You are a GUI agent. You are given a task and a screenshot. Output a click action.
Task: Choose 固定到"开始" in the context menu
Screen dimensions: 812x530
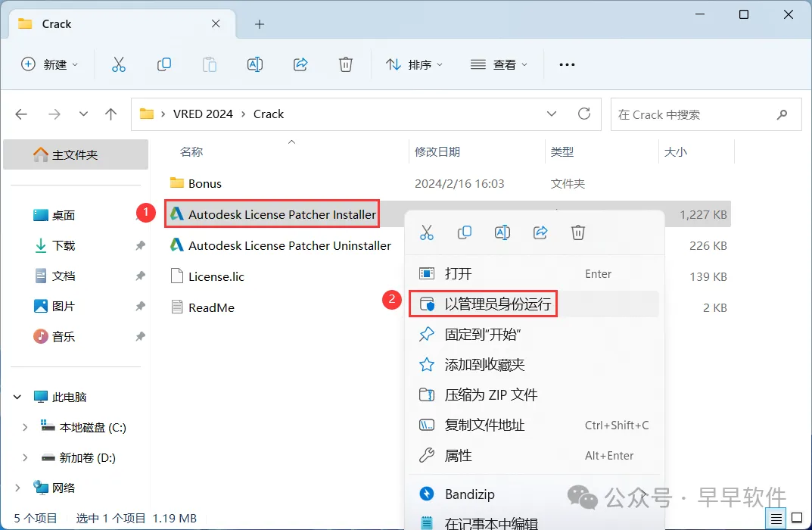(x=534, y=335)
